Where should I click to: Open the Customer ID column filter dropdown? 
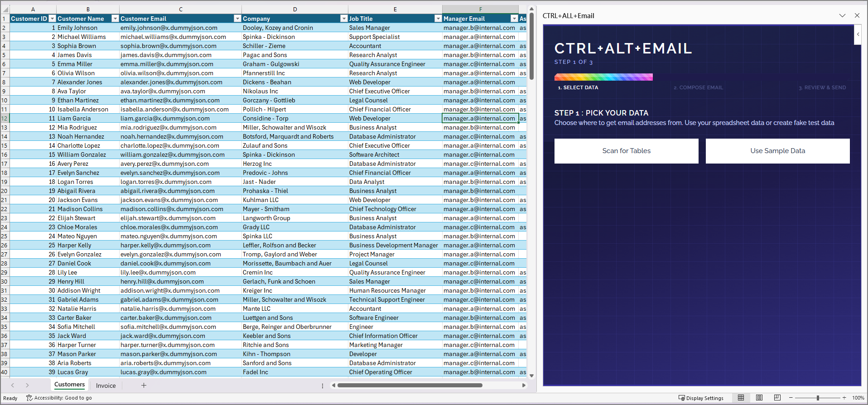tap(52, 19)
